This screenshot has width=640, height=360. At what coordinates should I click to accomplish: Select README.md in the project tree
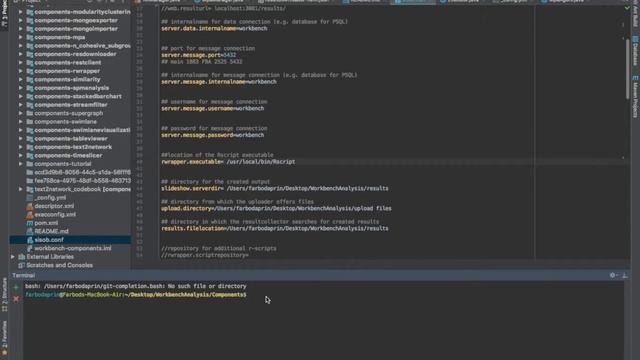(51, 231)
